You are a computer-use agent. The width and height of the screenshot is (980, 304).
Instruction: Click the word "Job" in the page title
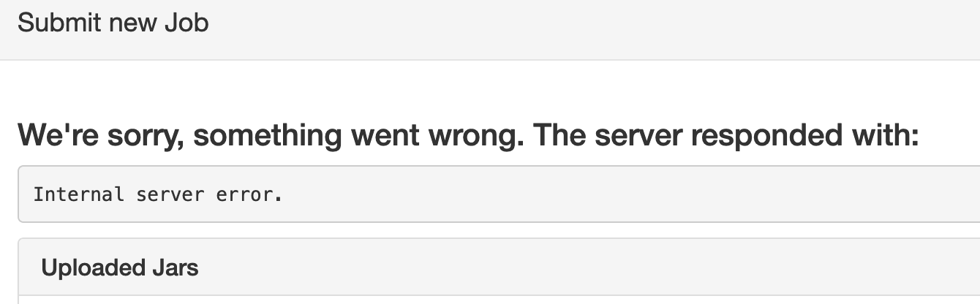[x=186, y=23]
